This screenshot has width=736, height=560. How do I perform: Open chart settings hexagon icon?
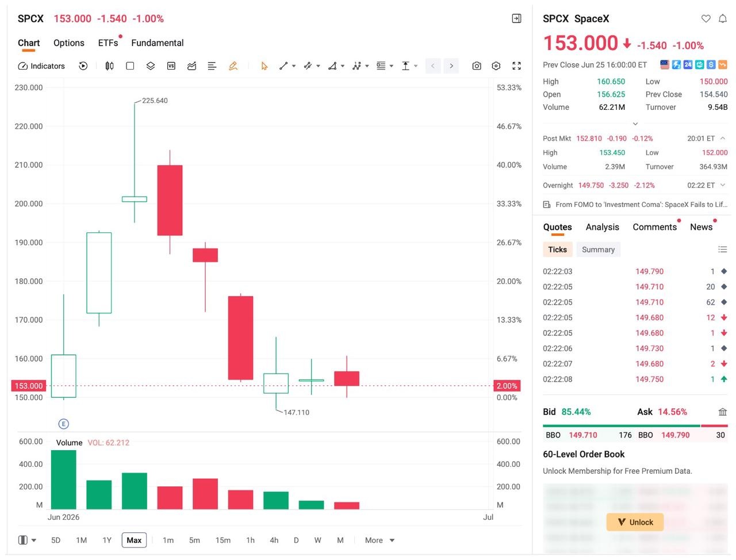tap(496, 66)
